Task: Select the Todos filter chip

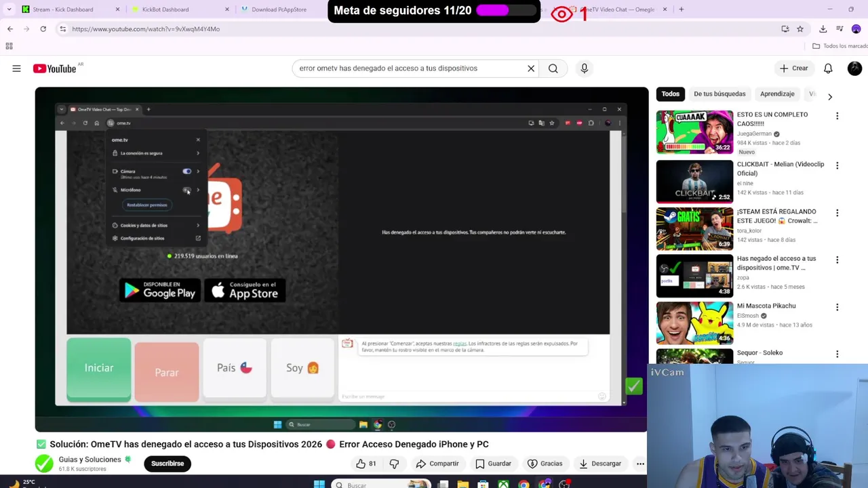Action: (670, 94)
